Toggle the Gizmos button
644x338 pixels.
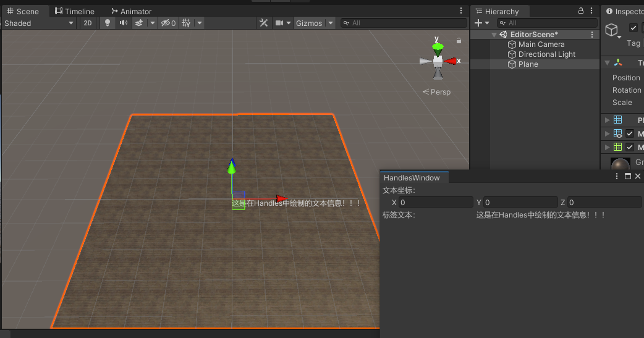[x=309, y=23]
